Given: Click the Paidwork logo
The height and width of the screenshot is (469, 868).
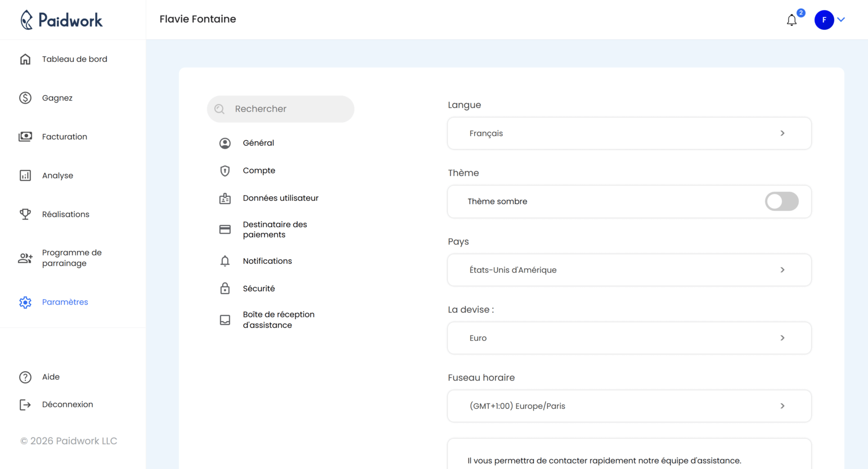Looking at the screenshot, I should pos(62,20).
